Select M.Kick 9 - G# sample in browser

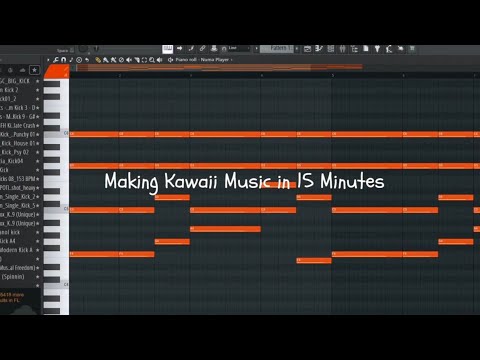click(19, 117)
